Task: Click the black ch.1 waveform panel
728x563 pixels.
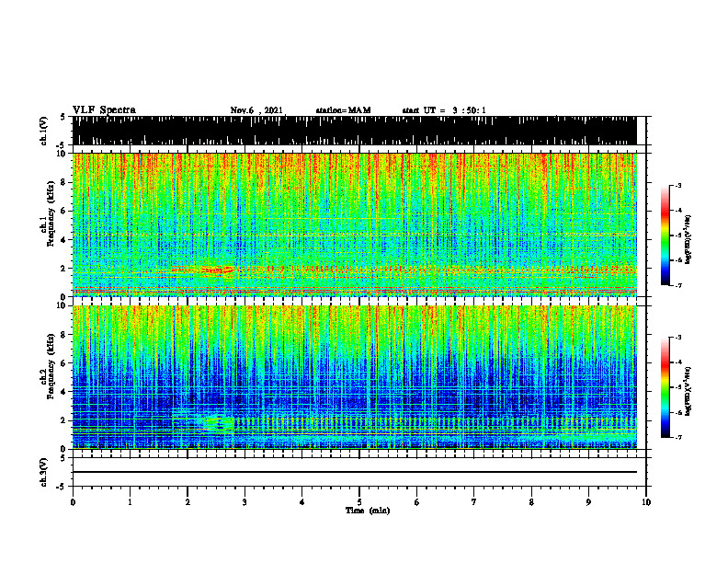Action: point(354,131)
